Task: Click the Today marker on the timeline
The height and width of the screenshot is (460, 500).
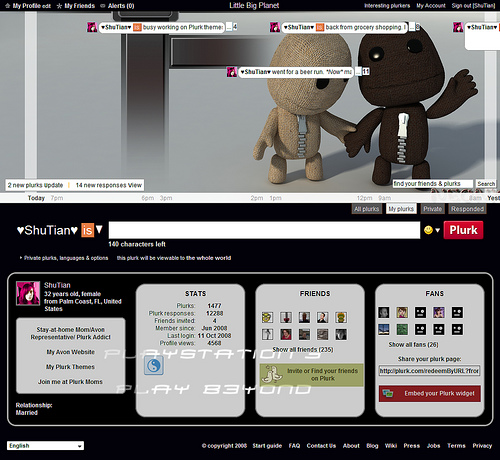Action: click(36, 198)
